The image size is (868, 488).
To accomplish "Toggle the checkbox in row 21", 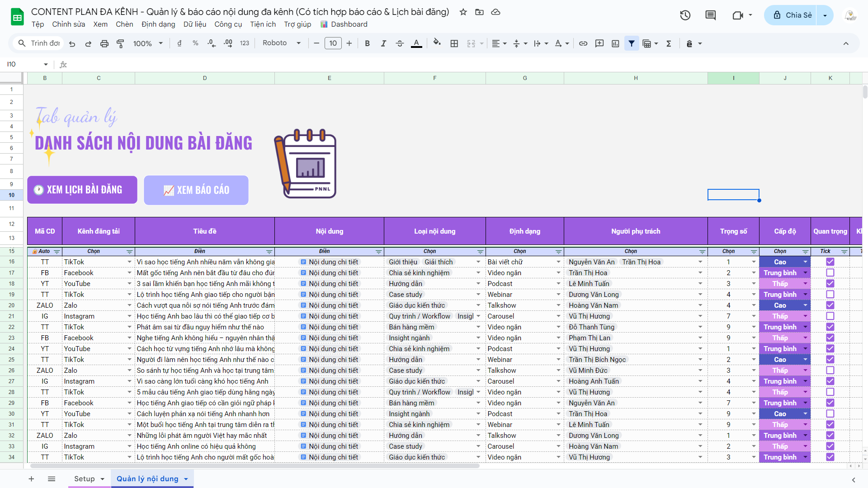I will tap(830, 316).
